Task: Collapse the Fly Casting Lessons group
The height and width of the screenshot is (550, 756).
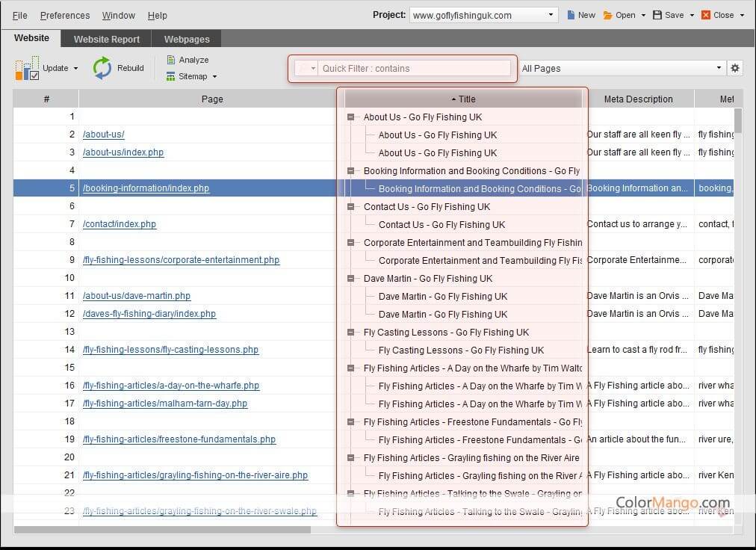Action: click(x=350, y=333)
